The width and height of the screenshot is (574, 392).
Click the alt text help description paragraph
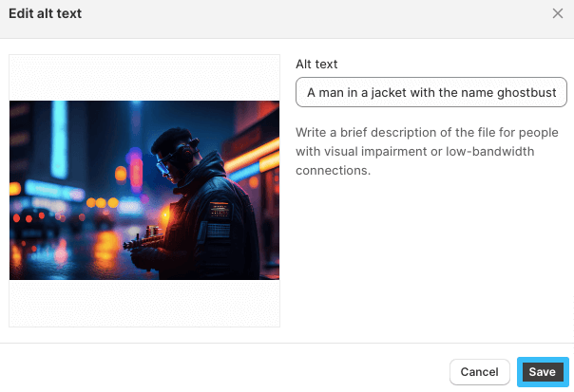click(x=427, y=152)
